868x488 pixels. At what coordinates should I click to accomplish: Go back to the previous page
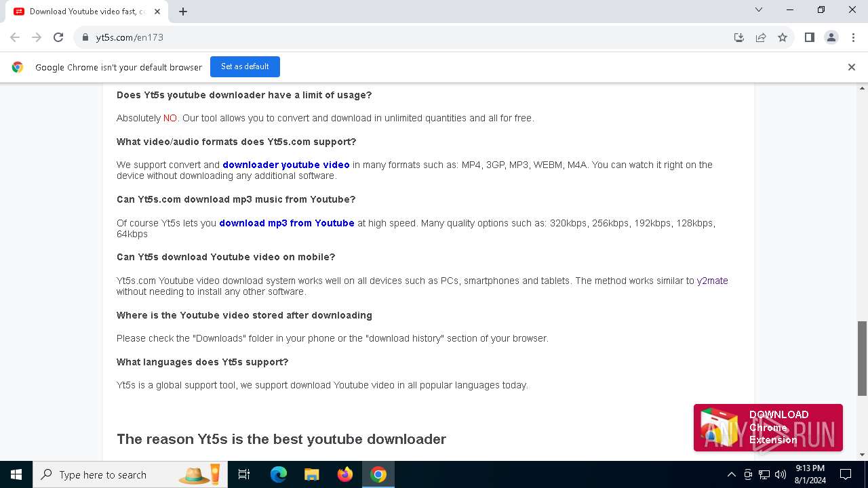click(x=15, y=37)
